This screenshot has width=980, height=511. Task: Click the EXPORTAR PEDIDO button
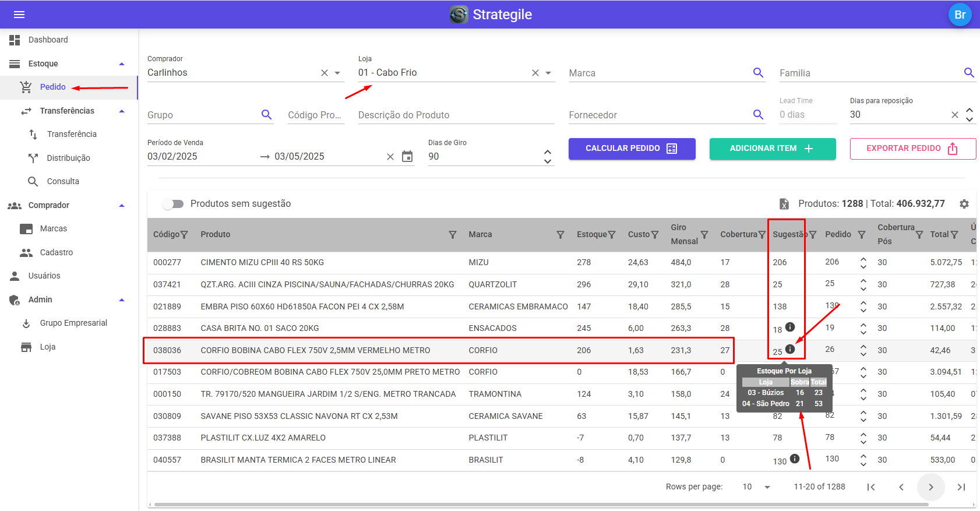912,149
